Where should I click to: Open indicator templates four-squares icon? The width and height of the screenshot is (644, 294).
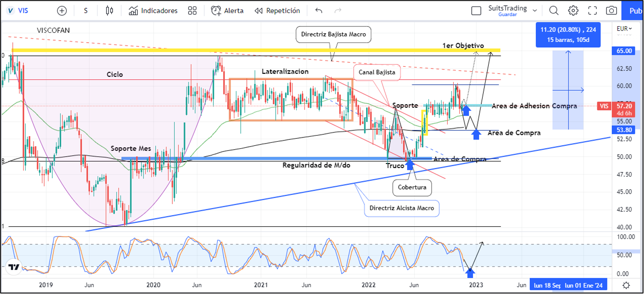pos(192,10)
